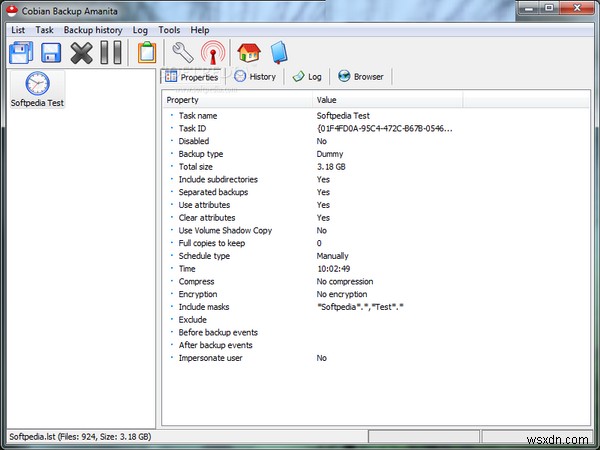The image size is (600, 450).
Task: Select the Include masks row
Action: click(376, 307)
